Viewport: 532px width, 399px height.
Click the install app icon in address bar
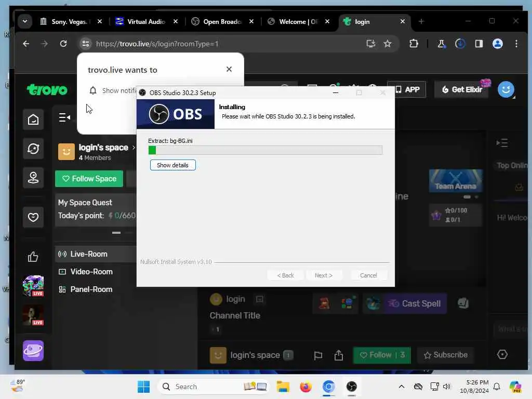pyautogui.click(x=370, y=44)
